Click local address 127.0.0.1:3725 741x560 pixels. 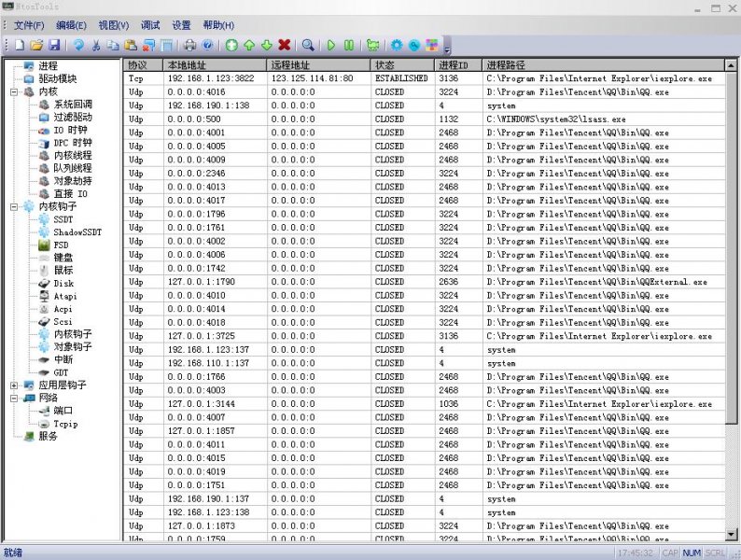pos(201,336)
